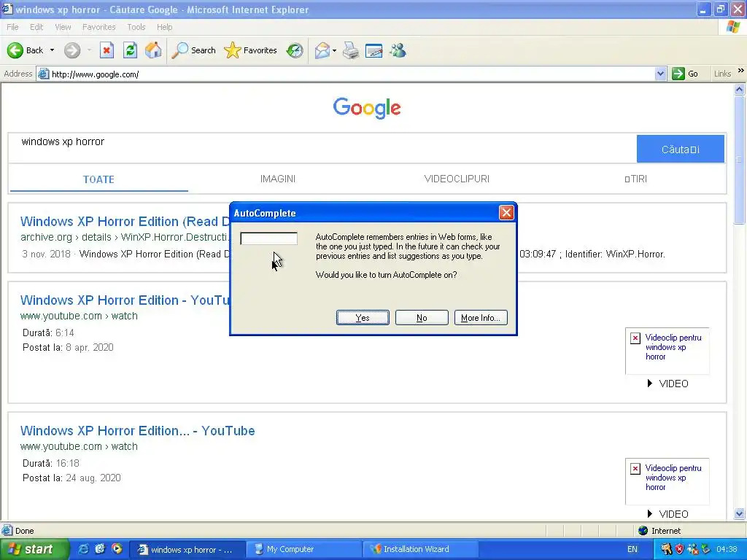Open the Help menu
The image size is (747, 560).
pyautogui.click(x=164, y=27)
